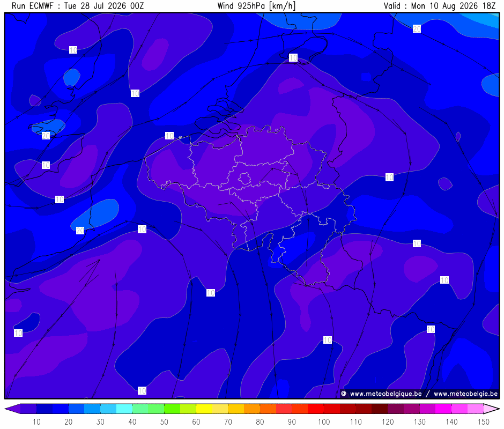
Task: Click the Brussels region outline in central Belgium
Action: tap(244, 179)
